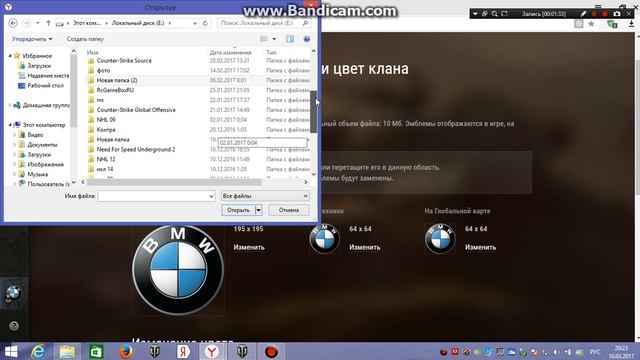Select the Новая папка (2) folder
The width and height of the screenshot is (640, 360).
pos(117,80)
